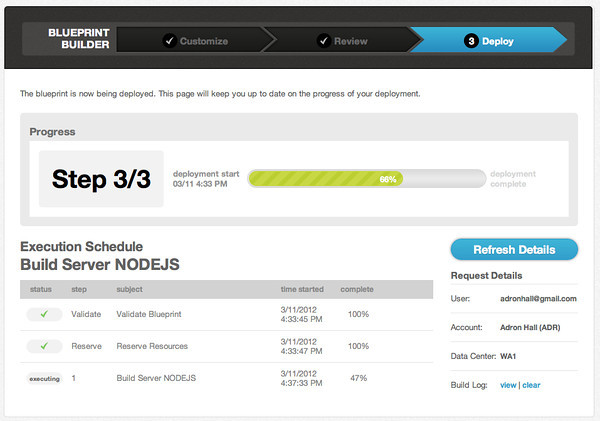Click the Reserve Resources subject cell

click(x=152, y=346)
